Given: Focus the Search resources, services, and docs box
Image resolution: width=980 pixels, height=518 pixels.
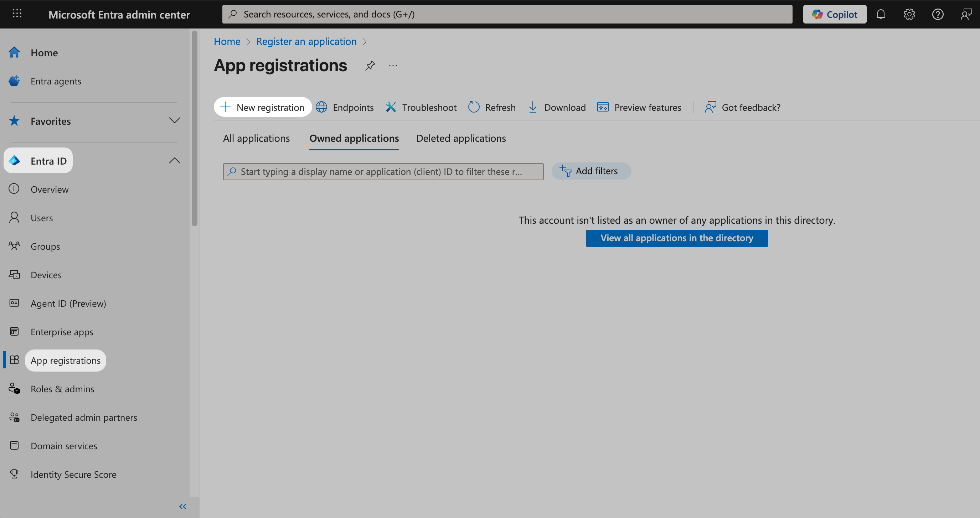Looking at the screenshot, I should tap(507, 14).
